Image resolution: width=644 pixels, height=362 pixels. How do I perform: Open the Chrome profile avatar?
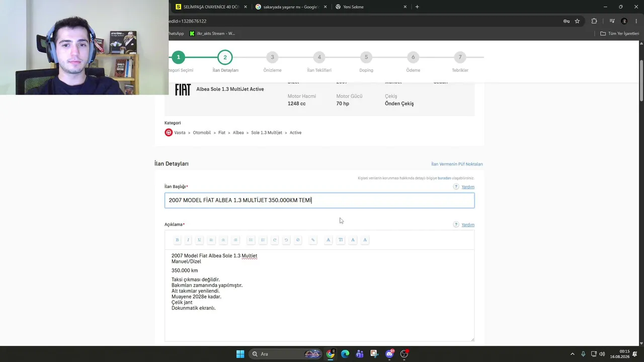(624, 21)
